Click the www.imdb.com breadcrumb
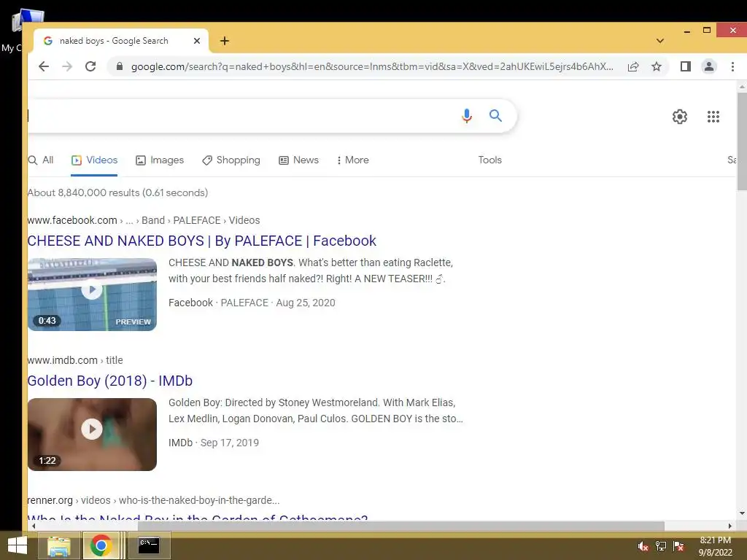The height and width of the screenshot is (560, 747). 75,360
